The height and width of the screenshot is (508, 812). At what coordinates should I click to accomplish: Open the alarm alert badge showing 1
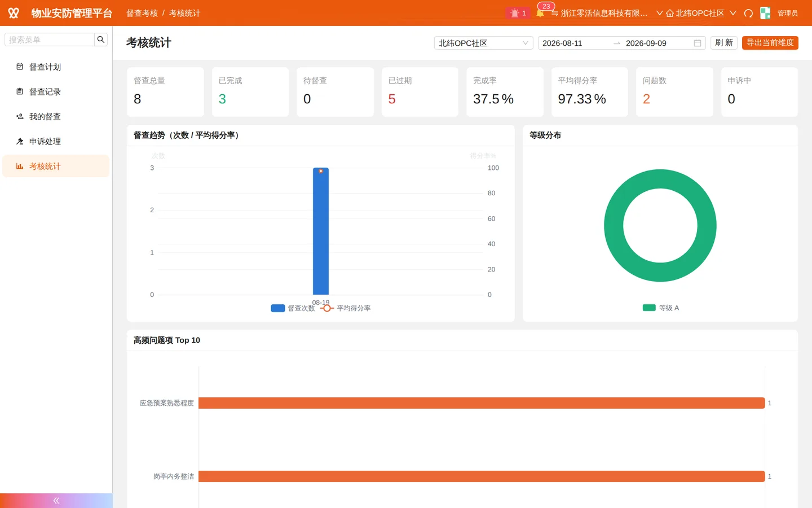518,13
